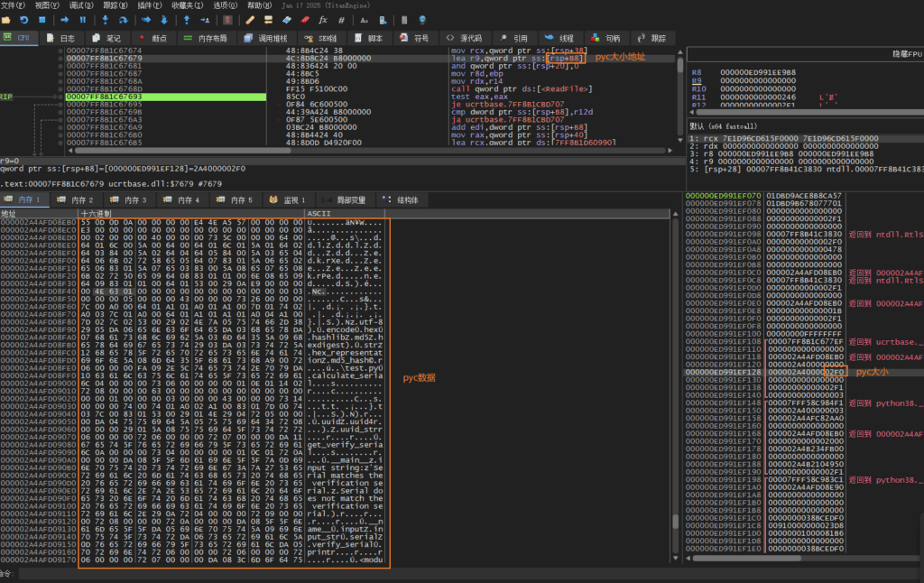This screenshot has width=924, height=583.
Task: Click the step over icon
Action: (125, 19)
